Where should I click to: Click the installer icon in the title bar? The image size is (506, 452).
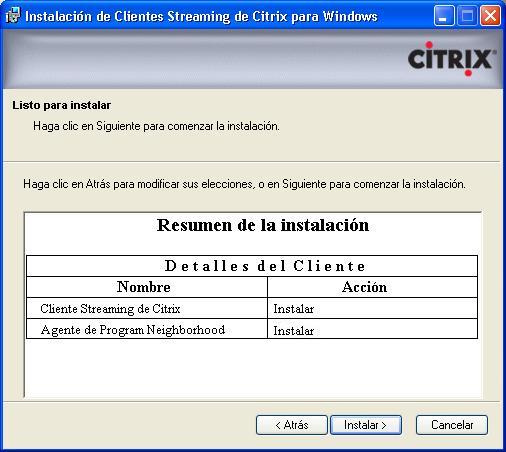click(x=13, y=16)
